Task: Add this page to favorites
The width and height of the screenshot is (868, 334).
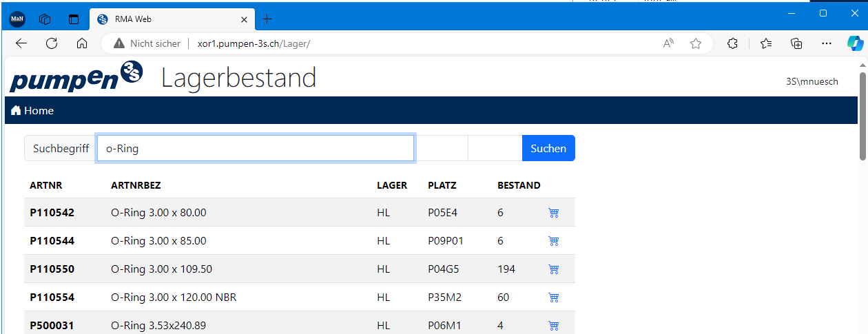Action: (696, 43)
